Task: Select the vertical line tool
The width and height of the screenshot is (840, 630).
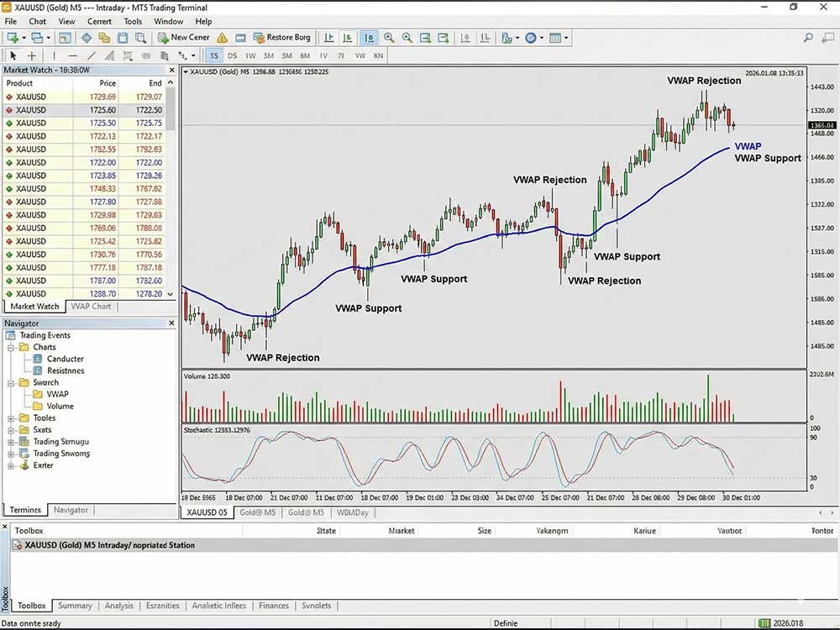Action: [x=54, y=55]
